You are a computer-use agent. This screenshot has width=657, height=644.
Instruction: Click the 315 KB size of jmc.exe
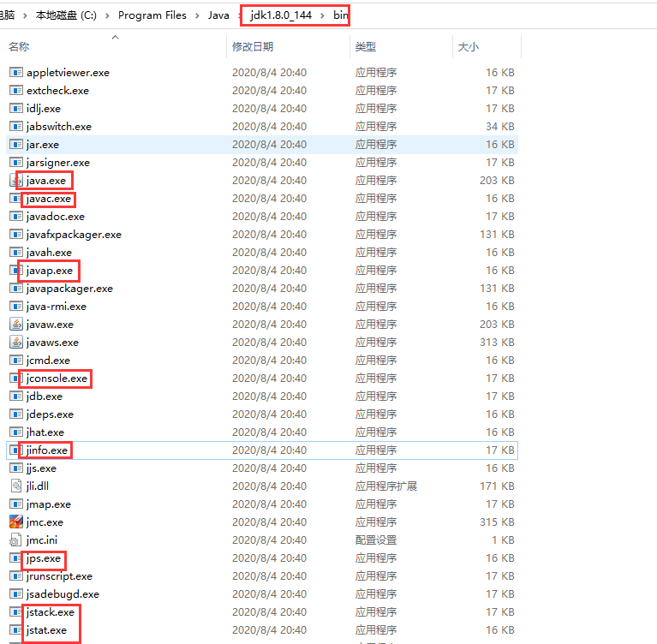(x=497, y=522)
